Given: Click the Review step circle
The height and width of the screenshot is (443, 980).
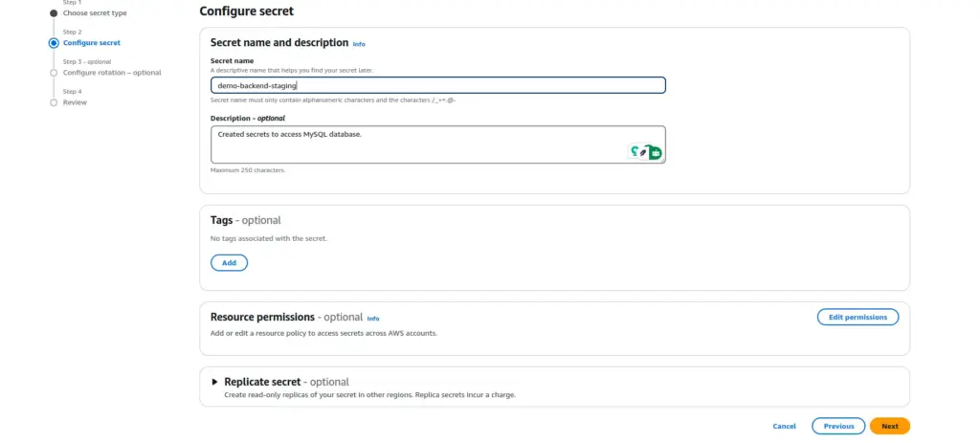Looking at the screenshot, I should 54,102.
